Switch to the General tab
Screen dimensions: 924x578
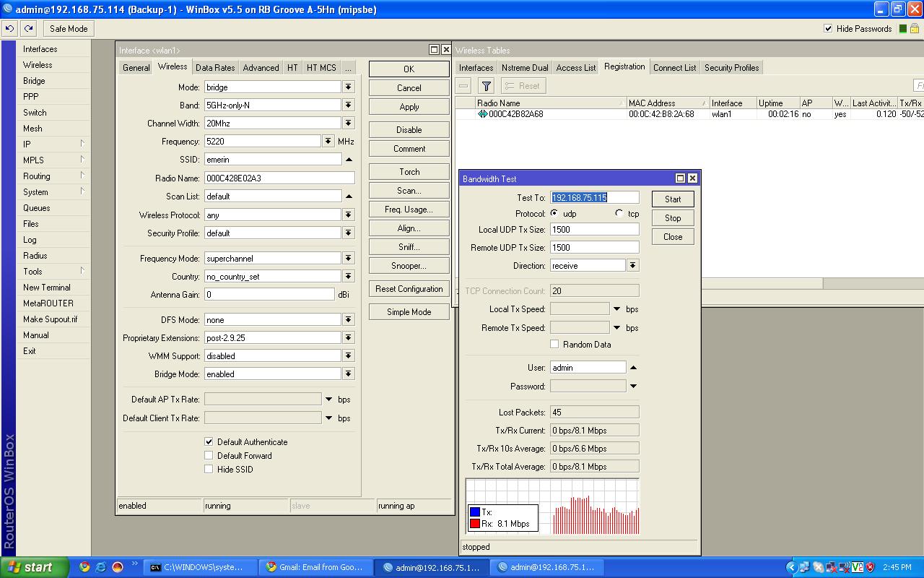pyautogui.click(x=136, y=68)
